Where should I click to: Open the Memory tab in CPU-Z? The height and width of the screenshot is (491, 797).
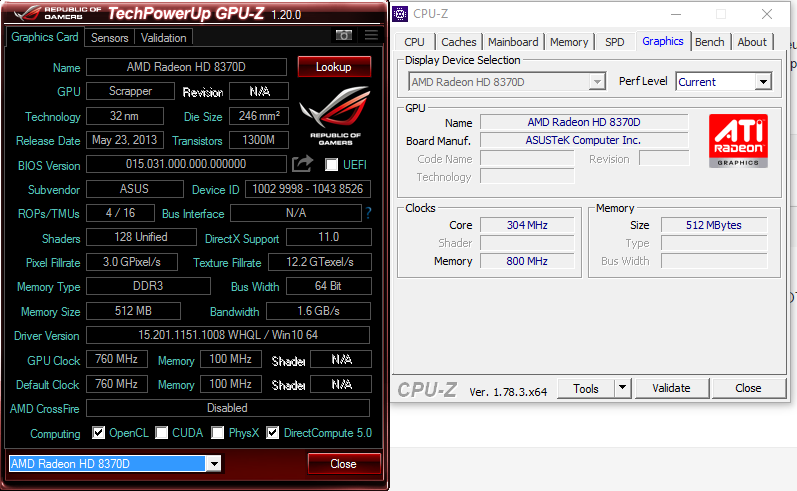(569, 42)
